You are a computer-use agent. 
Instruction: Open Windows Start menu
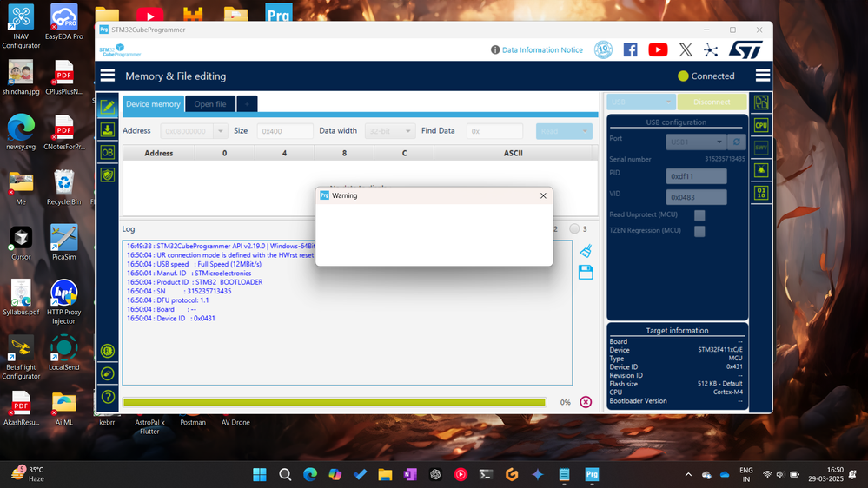coord(259,474)
